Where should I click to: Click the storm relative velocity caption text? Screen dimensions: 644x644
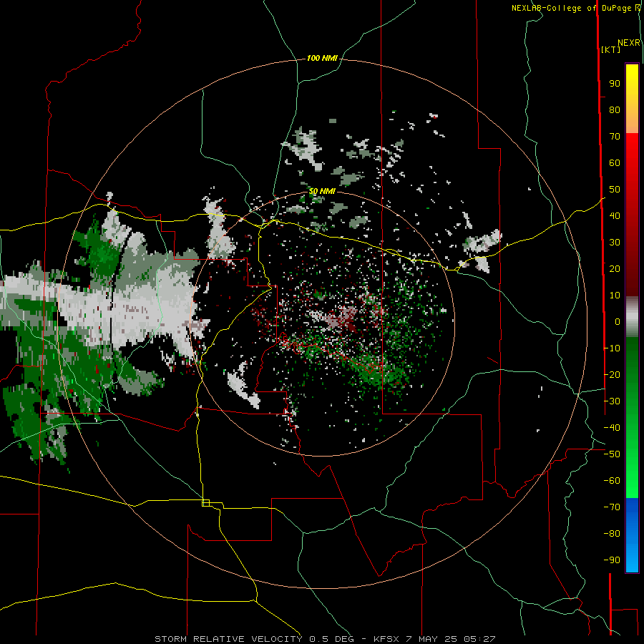[x=325, y=639]
